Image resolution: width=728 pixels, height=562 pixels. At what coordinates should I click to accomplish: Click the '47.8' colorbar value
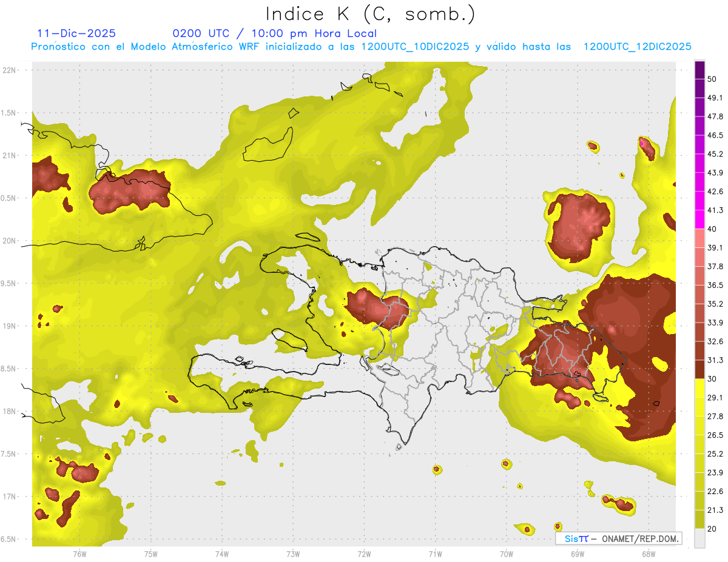coord(715,116)
